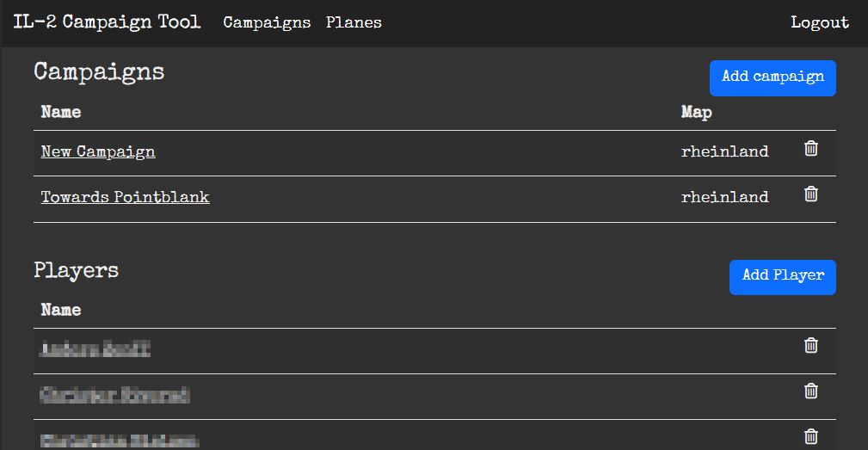The height and width of the screenshot is (450, 868).
Task: Open the Towards Pointblank campaign link
Action: click(126, 198)
